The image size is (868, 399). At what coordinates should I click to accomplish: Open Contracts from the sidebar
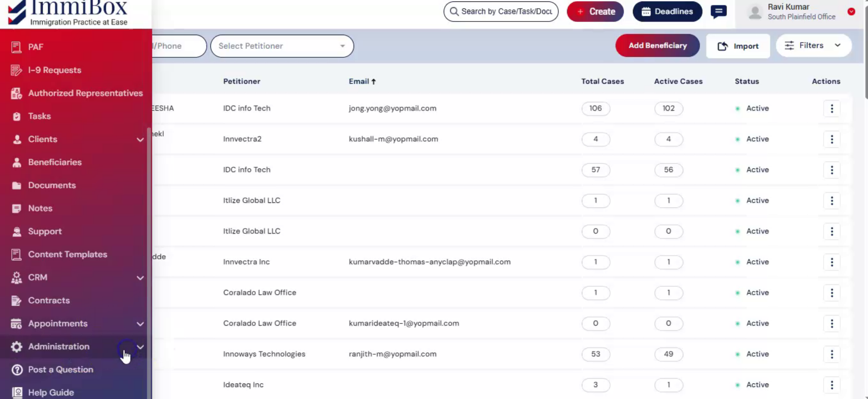pyautogui.click(x=49, y=301)
